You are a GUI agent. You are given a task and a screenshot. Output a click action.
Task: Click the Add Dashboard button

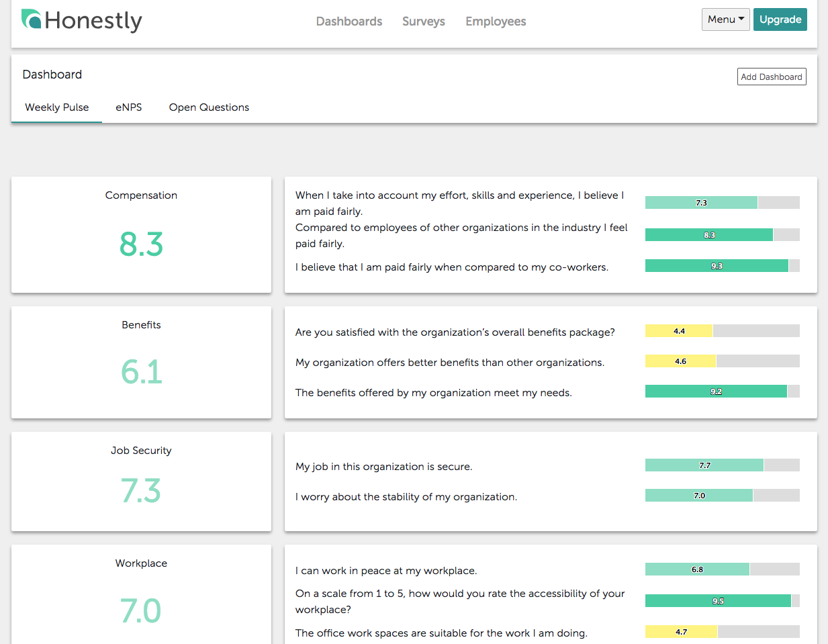pyautogui.click(x=771, y=77)
